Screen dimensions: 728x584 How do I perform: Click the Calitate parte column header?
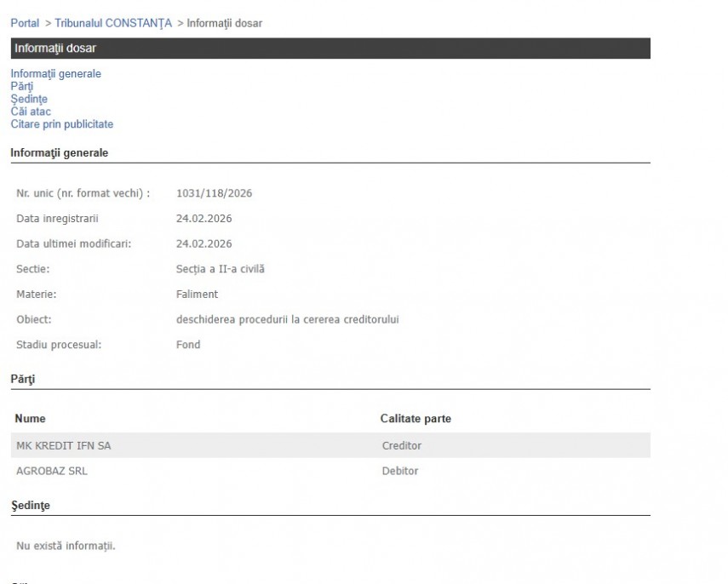pos(416,419)
